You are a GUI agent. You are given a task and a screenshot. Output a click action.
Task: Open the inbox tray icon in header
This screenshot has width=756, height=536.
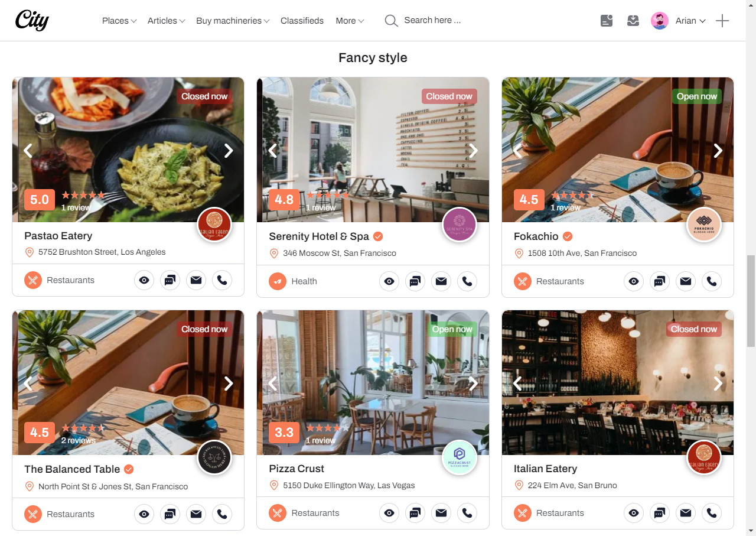click(633, 21)
